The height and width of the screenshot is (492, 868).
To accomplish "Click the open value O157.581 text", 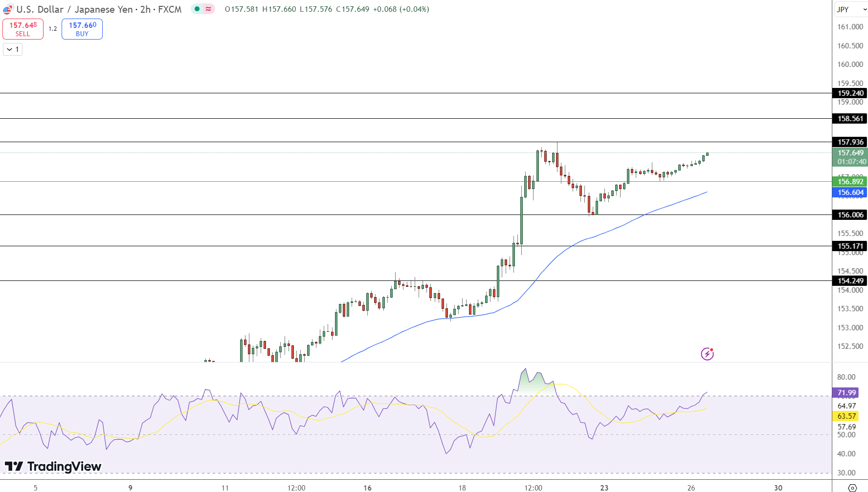I will [242, 9].
